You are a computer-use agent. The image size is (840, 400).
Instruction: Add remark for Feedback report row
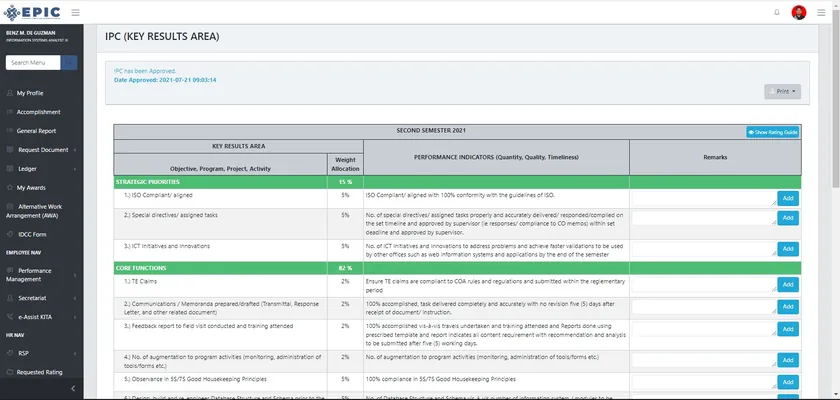coord(788,329)
